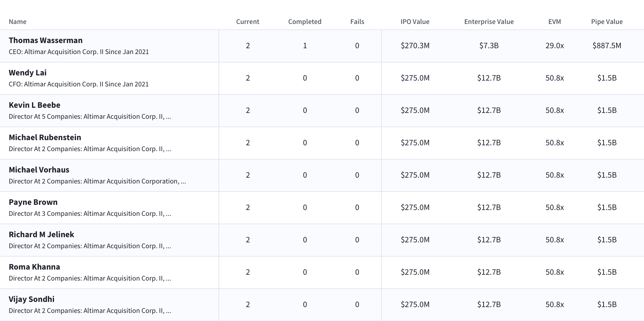
Task: Open Roma Khanna's profile
Action: tap(34, 267)
